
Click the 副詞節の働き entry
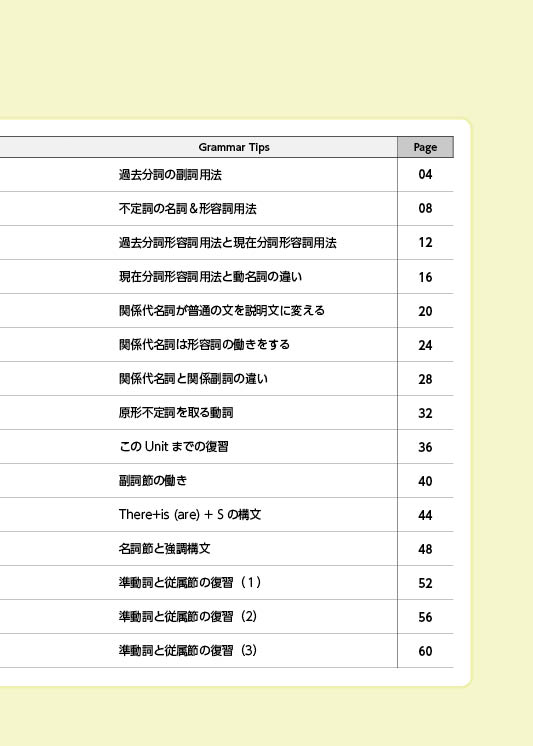[x=153, y=481]
